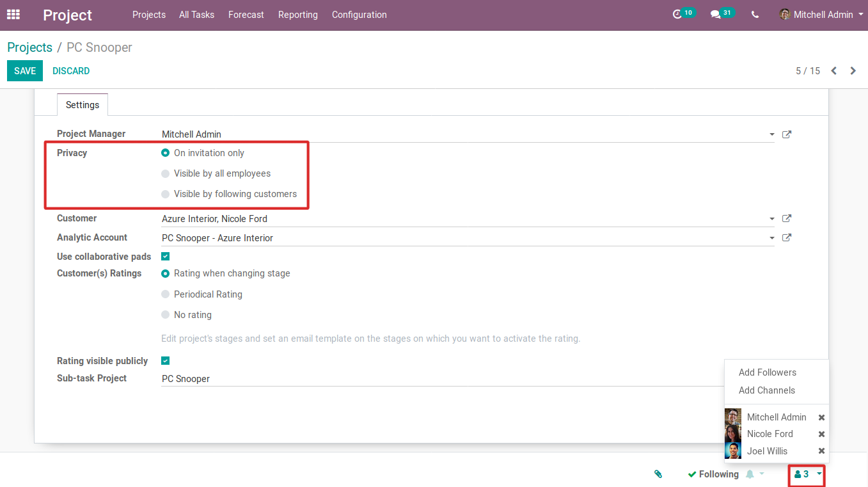Click the bell notification icon near Following
Screen dimensions: 868x487
click(750, 474)
